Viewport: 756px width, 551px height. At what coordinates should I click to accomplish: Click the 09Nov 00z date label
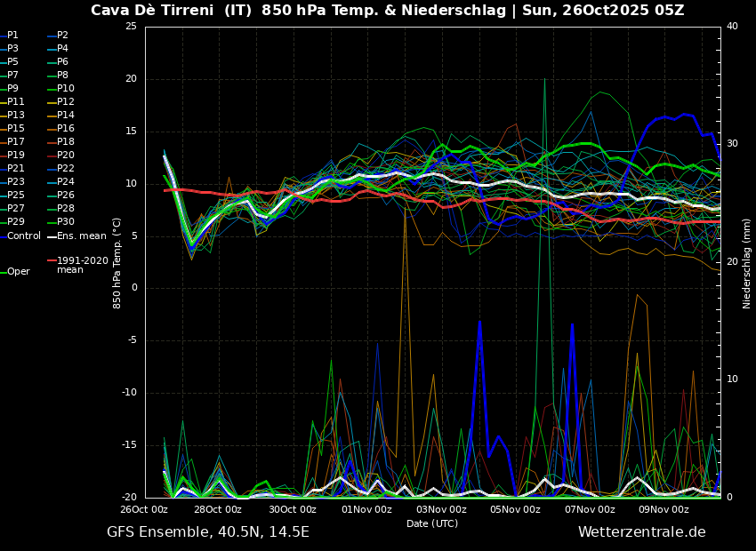664,510
